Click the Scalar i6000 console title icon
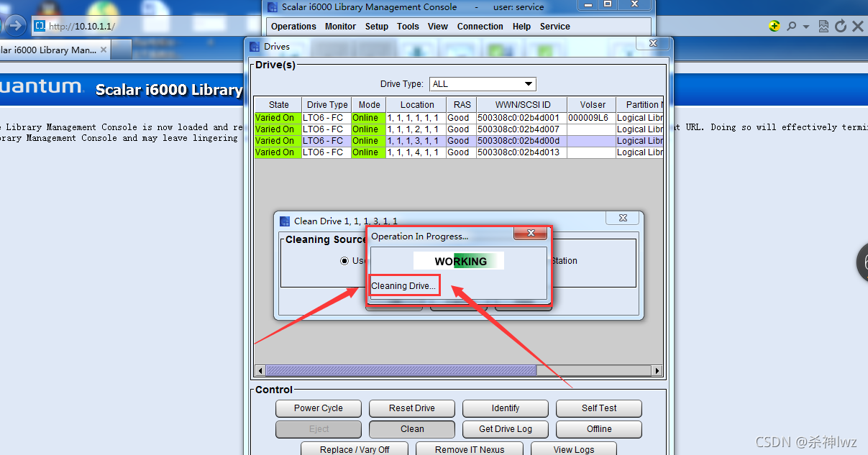Image resolution: width=868 pixels, height=455 pixels. pos(273,7)
